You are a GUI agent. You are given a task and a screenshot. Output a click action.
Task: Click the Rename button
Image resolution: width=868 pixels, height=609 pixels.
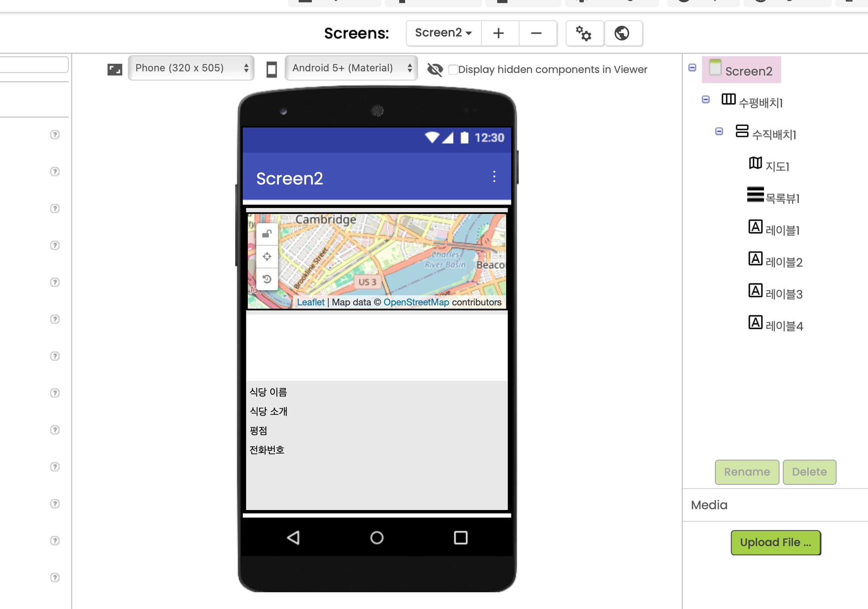click(x=747, y=472)
